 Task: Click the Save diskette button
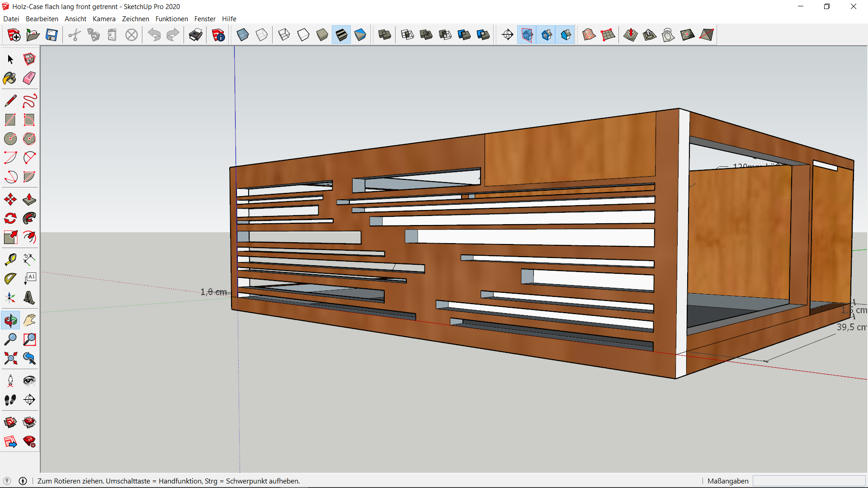pos(52,35)
